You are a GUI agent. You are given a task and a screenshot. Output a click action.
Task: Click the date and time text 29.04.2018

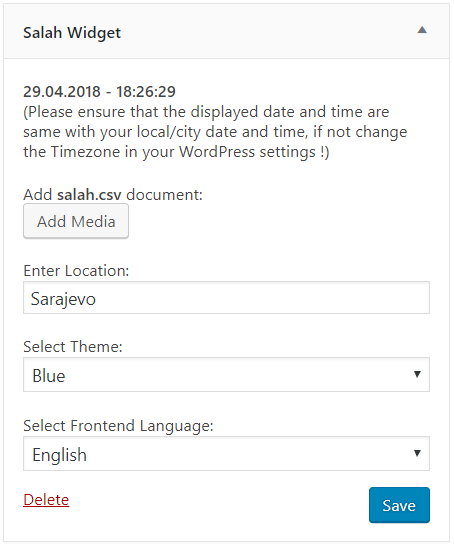(x=99, y=92)
